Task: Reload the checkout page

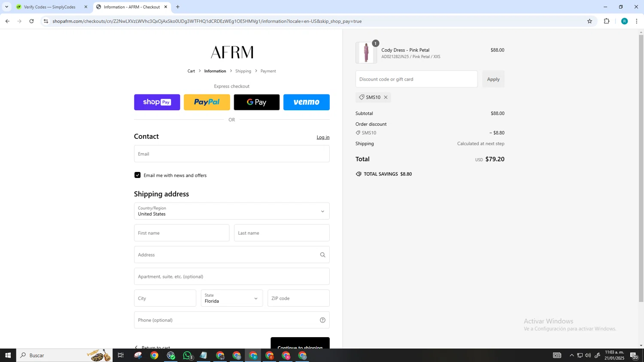Action: tap(31, 21)
